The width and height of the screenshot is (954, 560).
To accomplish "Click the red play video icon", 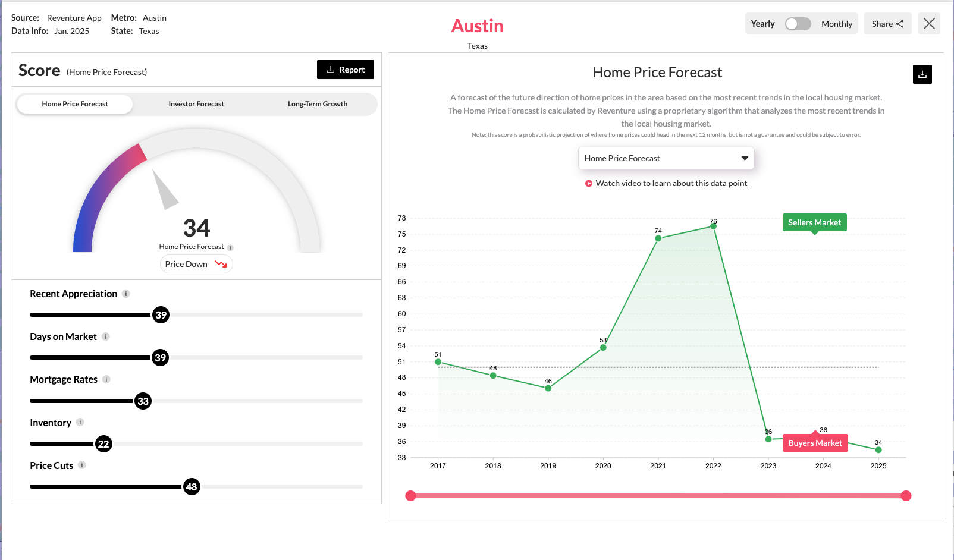I will click(x=589, y=184).
